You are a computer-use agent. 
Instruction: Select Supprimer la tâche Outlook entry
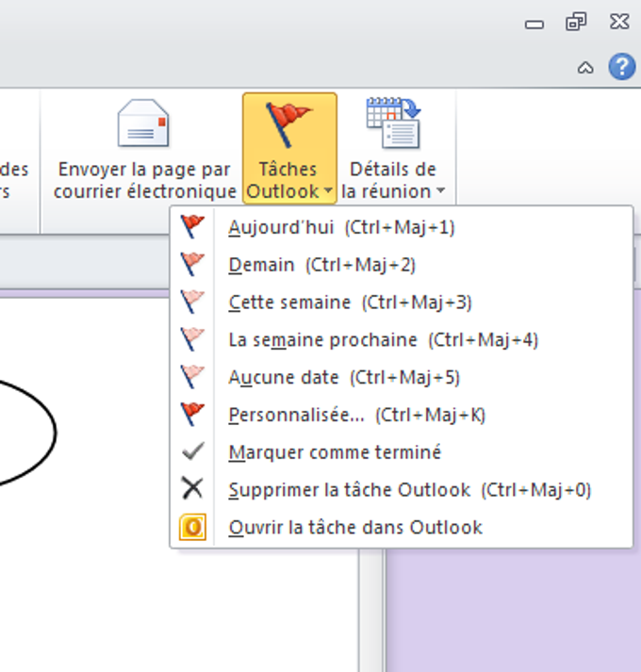(402, 489)
